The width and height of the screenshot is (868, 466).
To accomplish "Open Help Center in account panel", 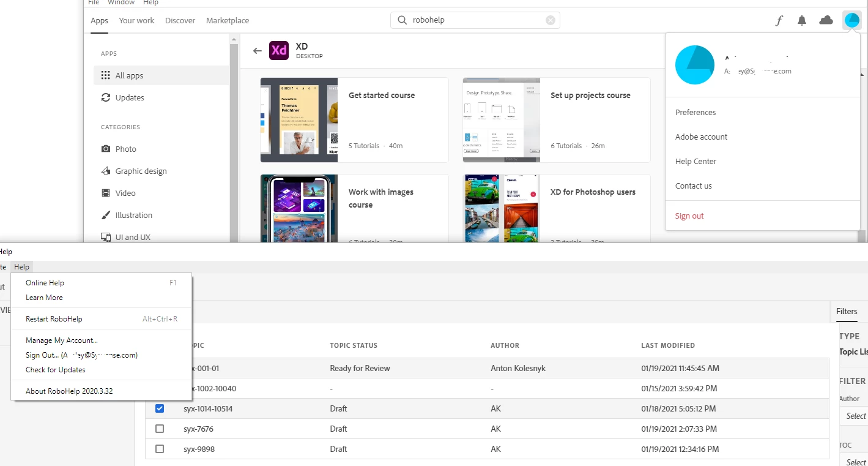I will point(696,162).
